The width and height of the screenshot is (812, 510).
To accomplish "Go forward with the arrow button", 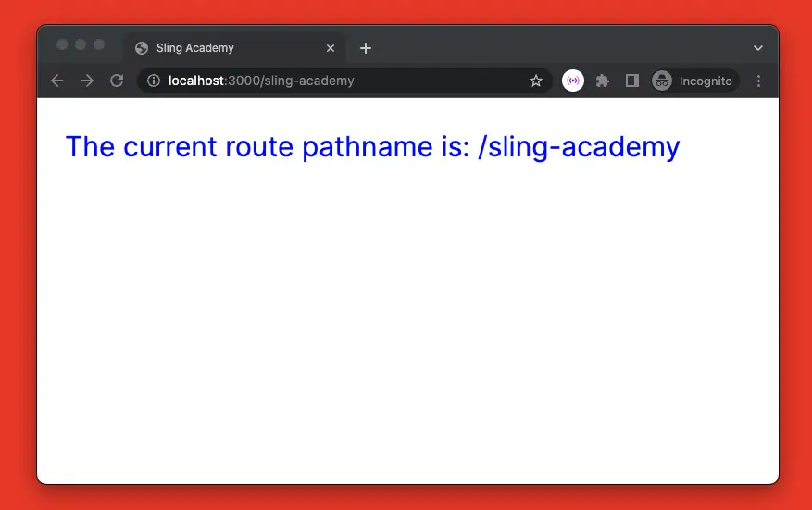I will point(87,81).
